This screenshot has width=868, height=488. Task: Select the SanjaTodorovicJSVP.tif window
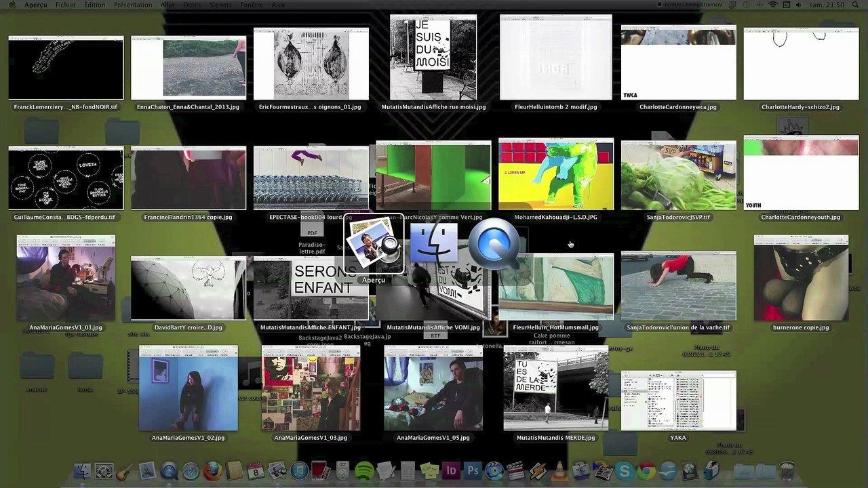point(679,176)
